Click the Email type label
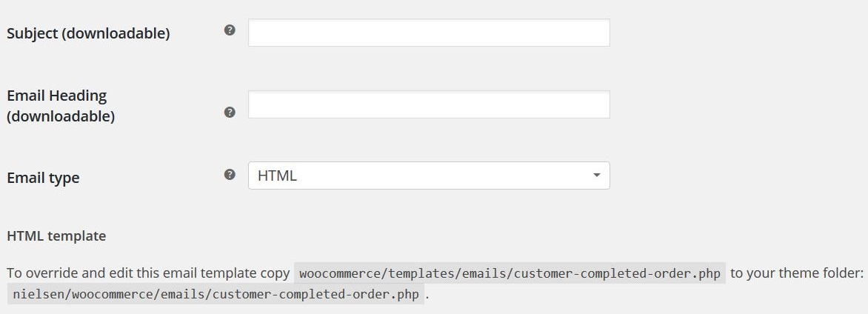The width and height of the screenshot is (868, 314). [43, 178]
